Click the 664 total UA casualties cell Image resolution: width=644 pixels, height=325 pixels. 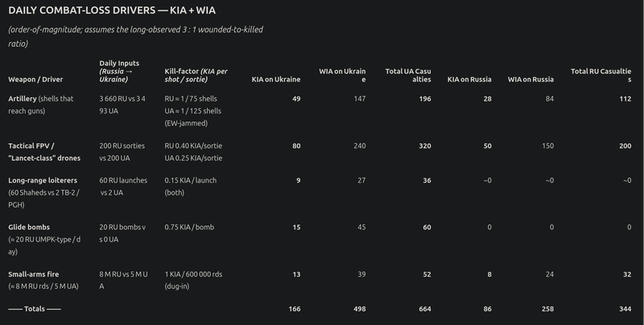click(x=425, y=309)
